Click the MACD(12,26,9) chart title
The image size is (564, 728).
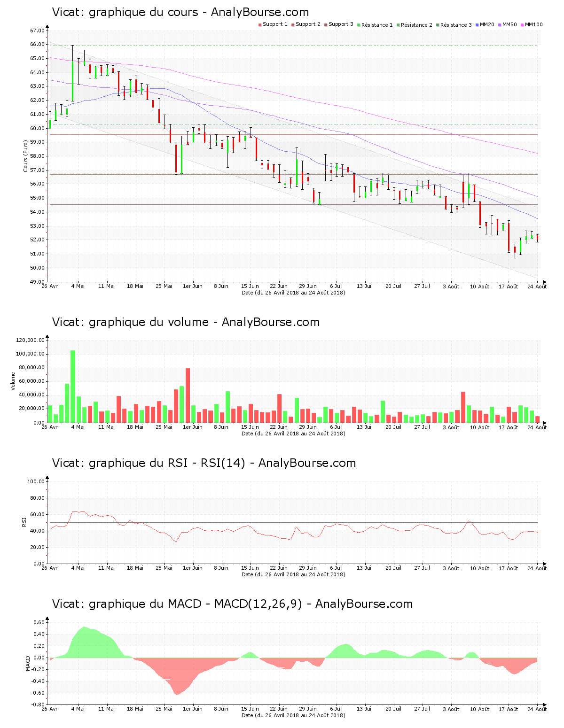click(x=232, y=604)
